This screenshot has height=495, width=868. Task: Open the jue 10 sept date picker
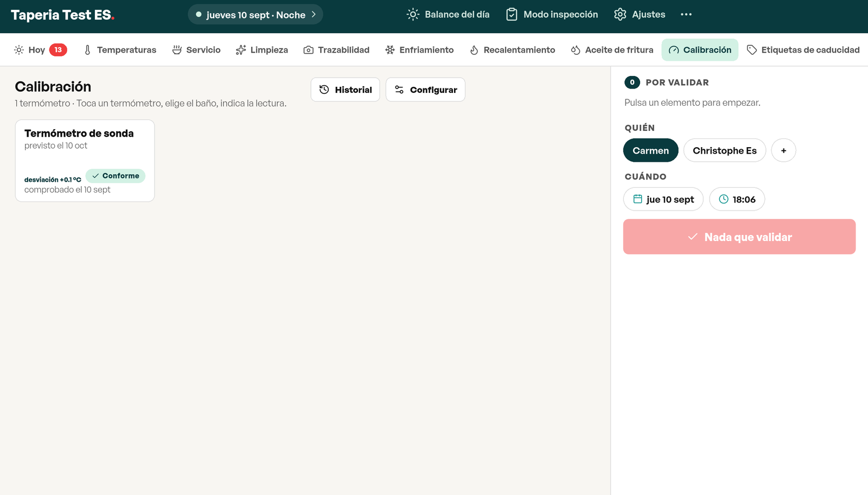point(663,199)
